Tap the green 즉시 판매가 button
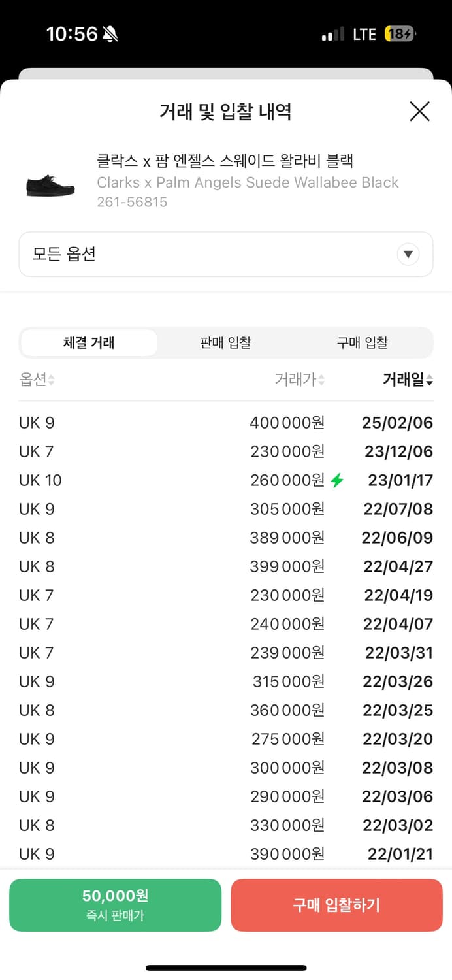 pyautogui.click(x=115, y=905)
